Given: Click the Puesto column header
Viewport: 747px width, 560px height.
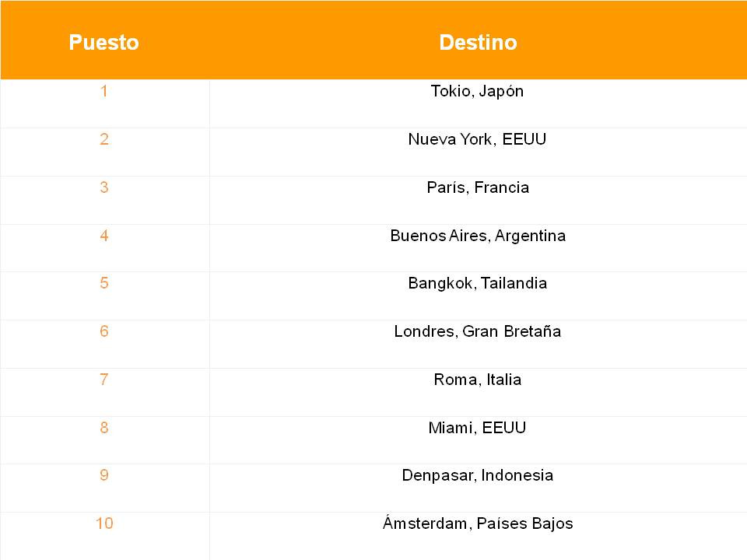Looking at the screenshot, I should click(103, 42).
